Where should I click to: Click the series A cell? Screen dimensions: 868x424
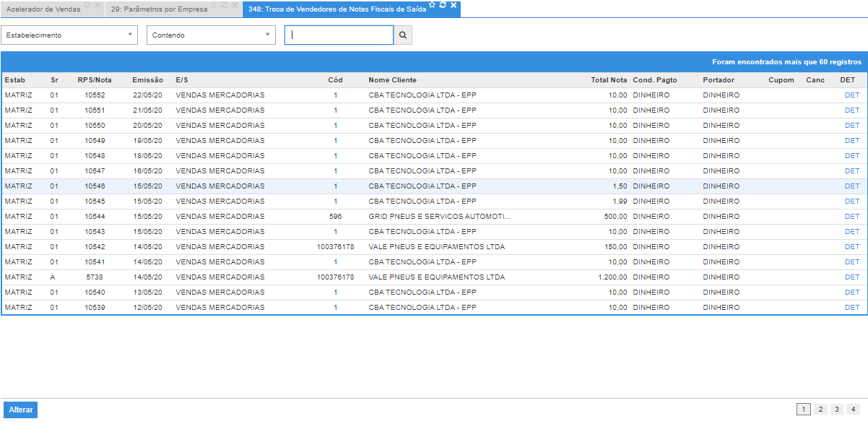(x=53, y=277)
